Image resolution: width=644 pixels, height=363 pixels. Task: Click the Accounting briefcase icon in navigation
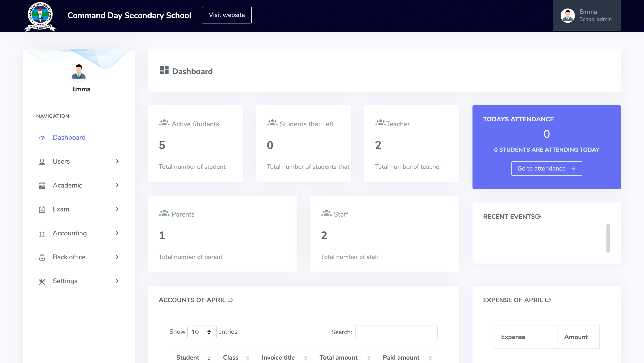(x=42, y=233)
